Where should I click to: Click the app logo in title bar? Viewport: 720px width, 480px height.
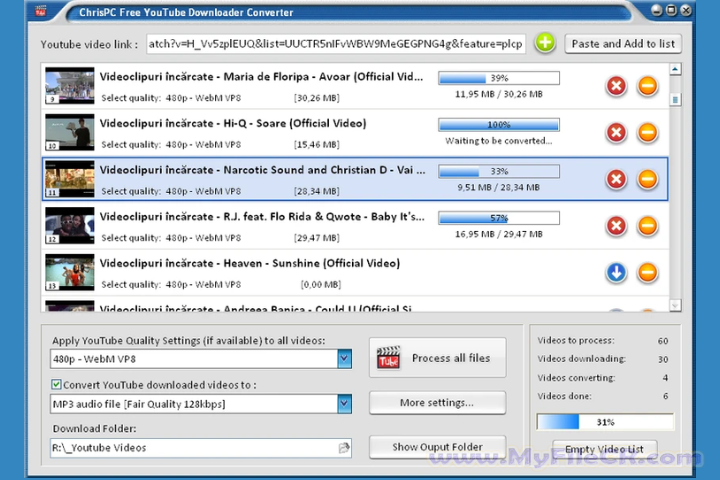click(x=40, y=11)
